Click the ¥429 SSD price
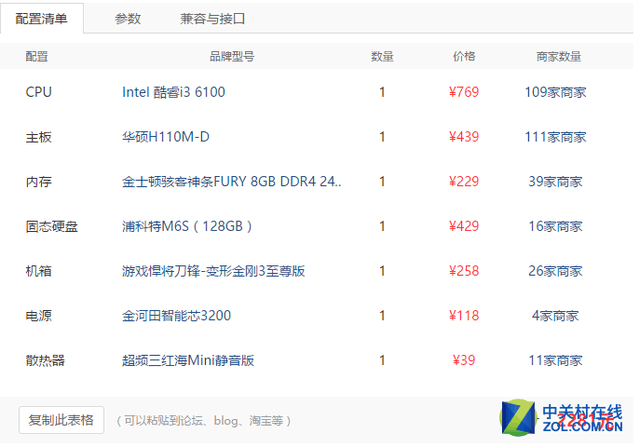Image resolution: width=640 pixels, height=447 pixels. point(464,226)
